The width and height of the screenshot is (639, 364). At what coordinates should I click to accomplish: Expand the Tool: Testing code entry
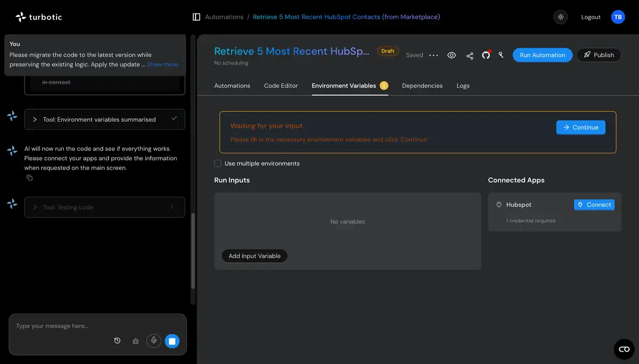[x=35, y=208]
